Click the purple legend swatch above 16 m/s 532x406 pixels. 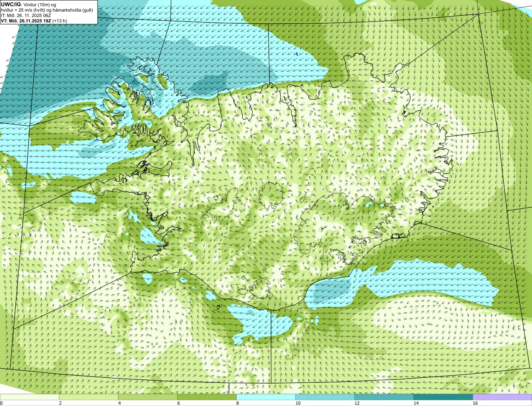(x=502, y=397)
